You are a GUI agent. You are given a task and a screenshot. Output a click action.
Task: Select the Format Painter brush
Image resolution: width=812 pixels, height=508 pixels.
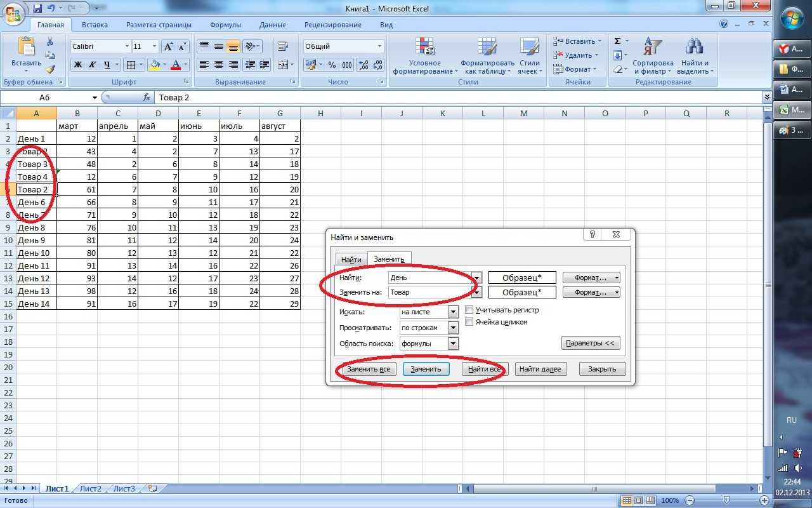point(50,69)
